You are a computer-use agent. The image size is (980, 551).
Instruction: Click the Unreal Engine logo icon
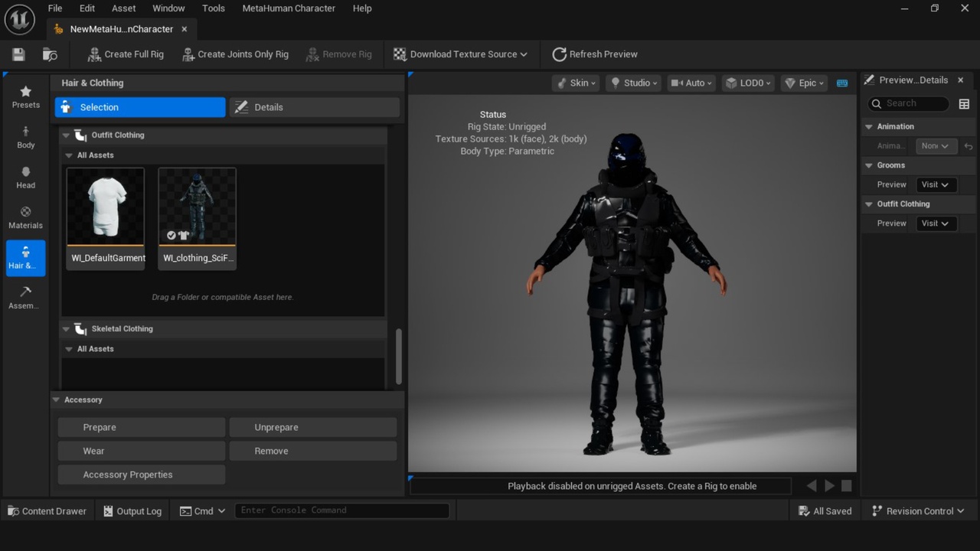pyautogui.click(x=19, y=19)
